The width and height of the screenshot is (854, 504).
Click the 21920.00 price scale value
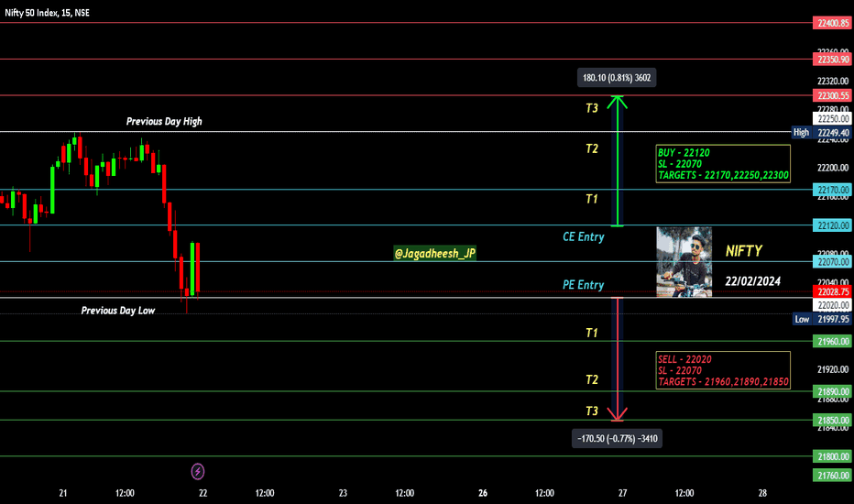(x=833, y=369)
